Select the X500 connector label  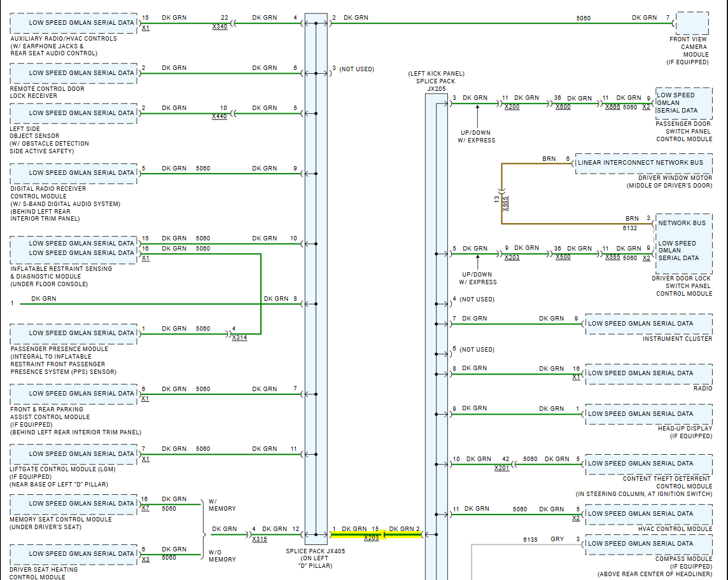click(x=563, y=257)
